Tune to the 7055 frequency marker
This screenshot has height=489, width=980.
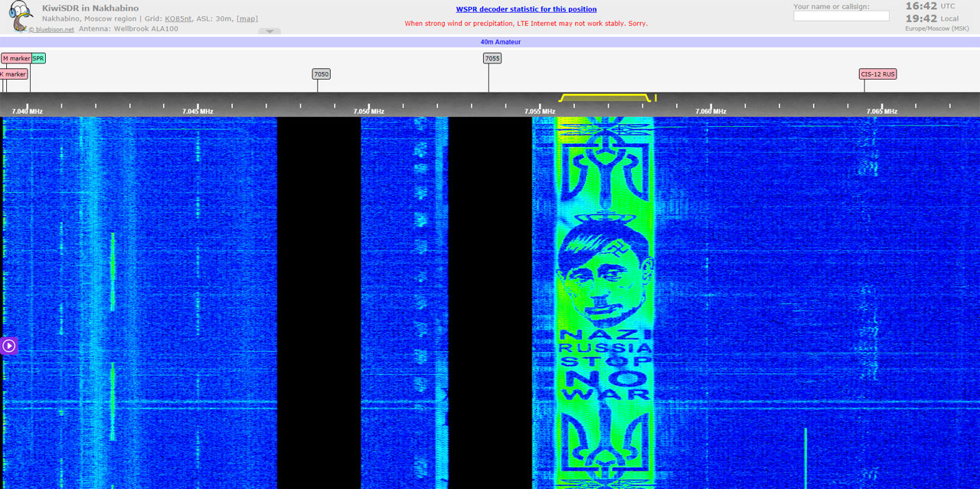coord(492,58)
